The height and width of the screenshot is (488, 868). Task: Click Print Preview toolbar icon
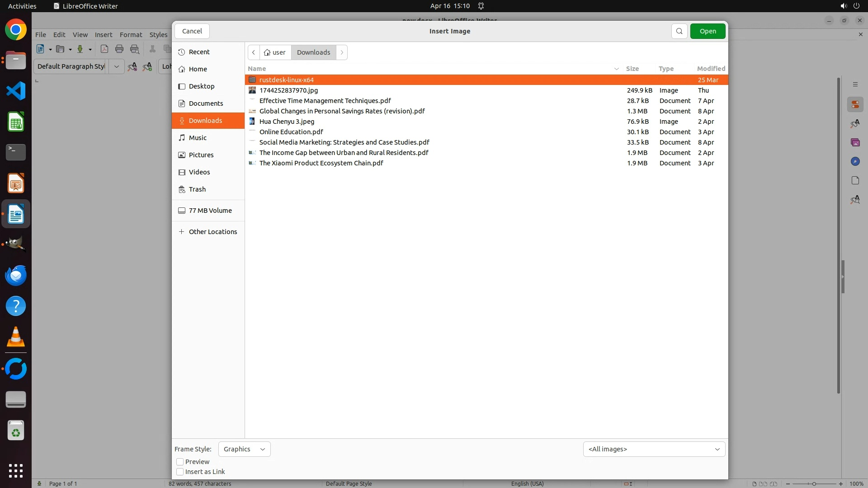click(135, 49)
